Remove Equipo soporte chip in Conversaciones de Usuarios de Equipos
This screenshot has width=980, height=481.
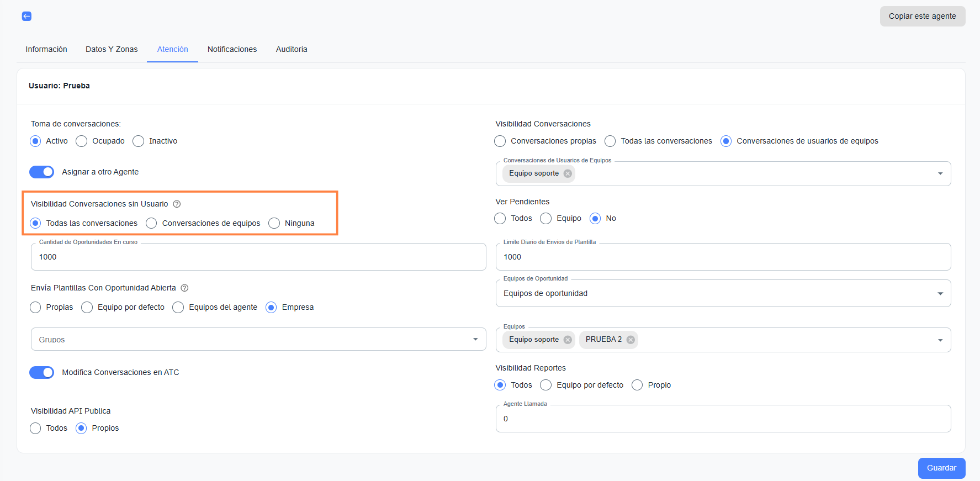coord(568,173)
